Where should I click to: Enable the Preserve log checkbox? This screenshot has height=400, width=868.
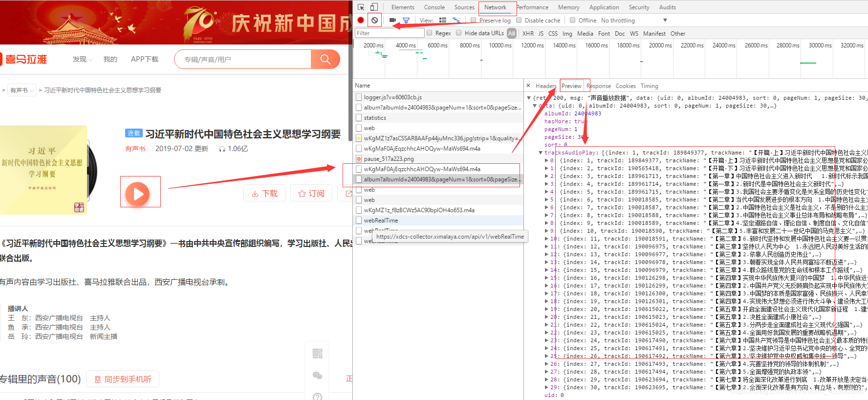(x=474, y=20)
